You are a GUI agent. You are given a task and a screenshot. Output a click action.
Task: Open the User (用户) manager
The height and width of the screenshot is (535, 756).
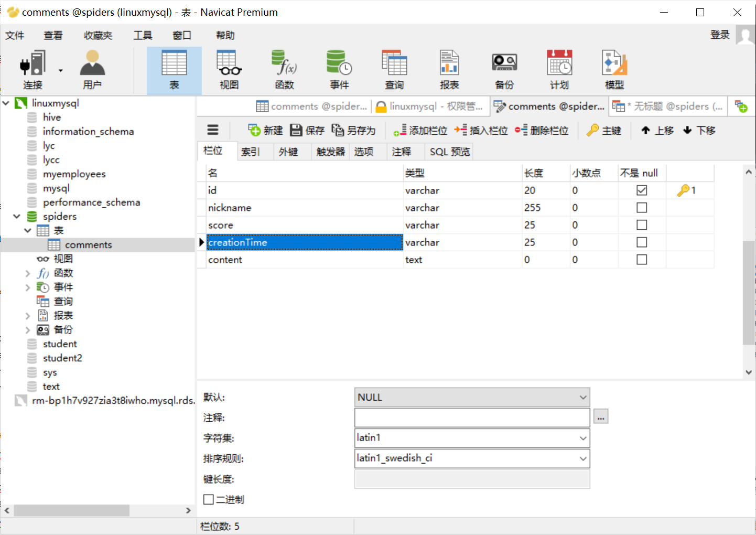click(x=92, y=70)
